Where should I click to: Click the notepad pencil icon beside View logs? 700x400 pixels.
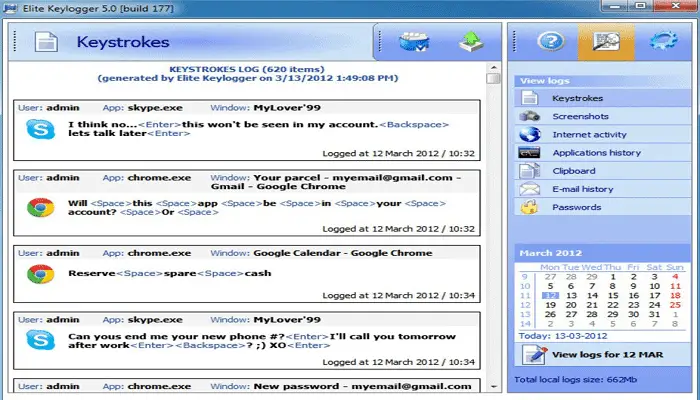tap(534, 355)
